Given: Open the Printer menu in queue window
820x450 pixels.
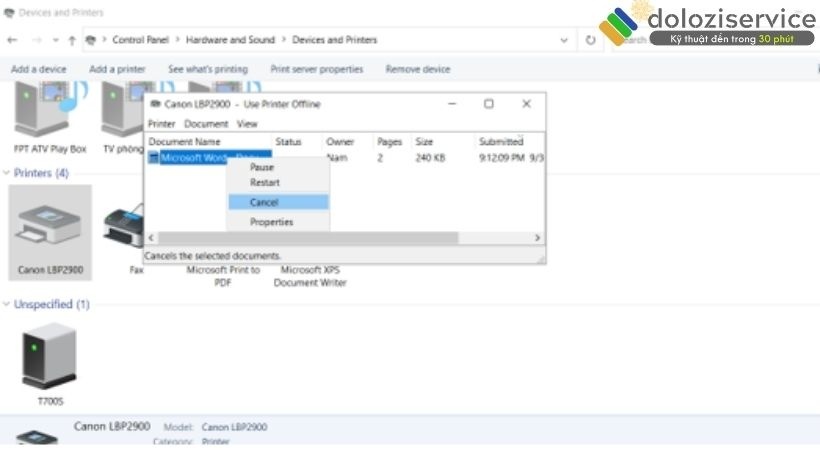Looking at the screenshot, I should coord(161,124).
